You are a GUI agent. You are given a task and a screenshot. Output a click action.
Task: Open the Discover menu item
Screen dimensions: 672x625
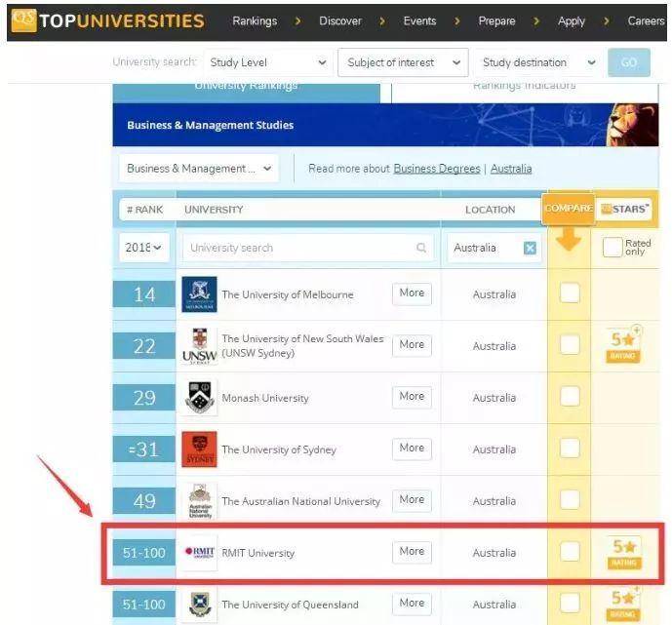pos(339,20)
